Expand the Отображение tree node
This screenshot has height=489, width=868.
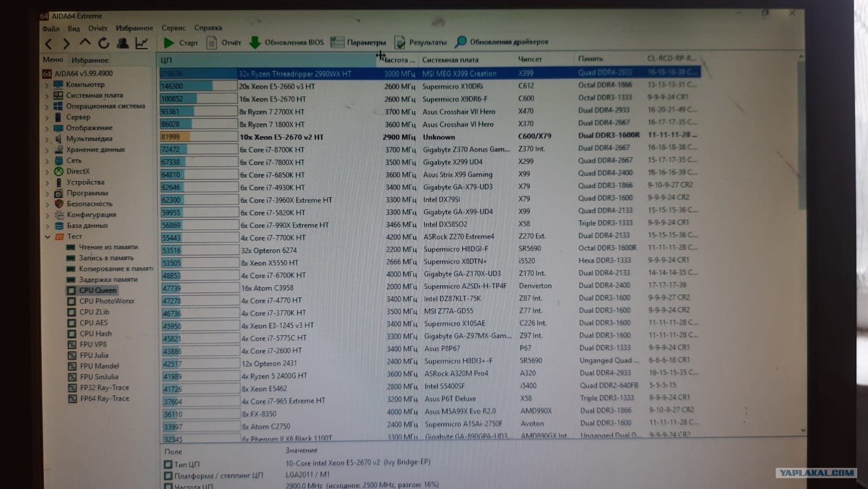tap(47, 128)
